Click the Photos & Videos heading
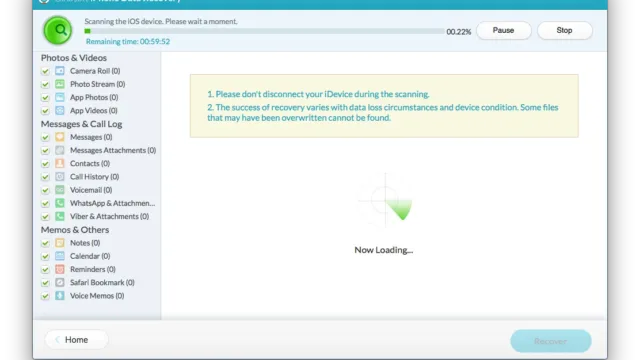 point(74,58)
